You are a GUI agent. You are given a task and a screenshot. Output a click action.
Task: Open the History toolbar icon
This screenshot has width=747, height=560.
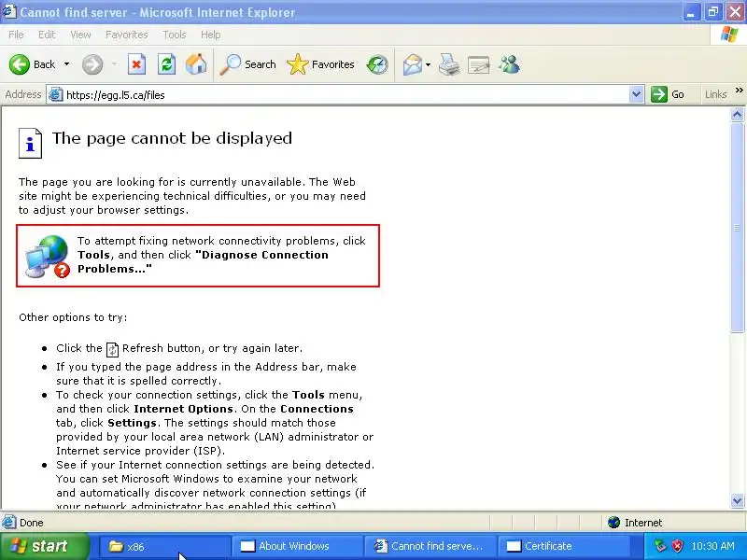click(x=377, y=64)
